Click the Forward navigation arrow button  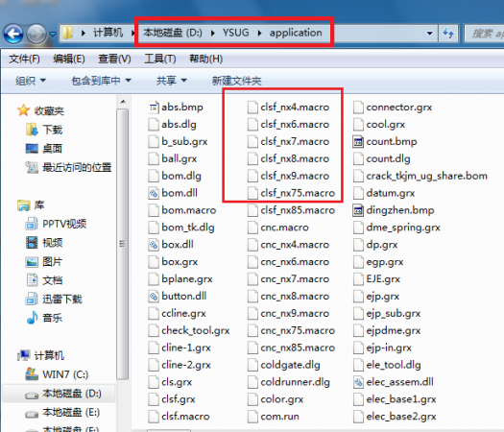coord(36,34)
